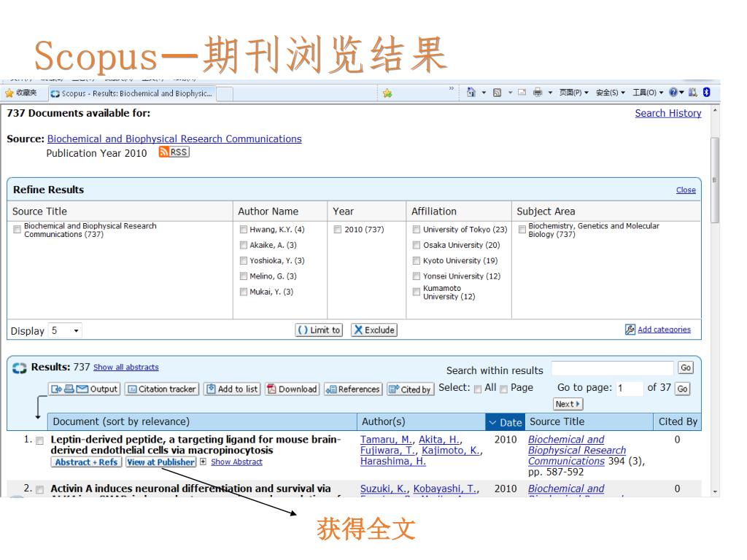Click the Research books toolbar icon
This screenshot has height=560, width=747.
693,93
